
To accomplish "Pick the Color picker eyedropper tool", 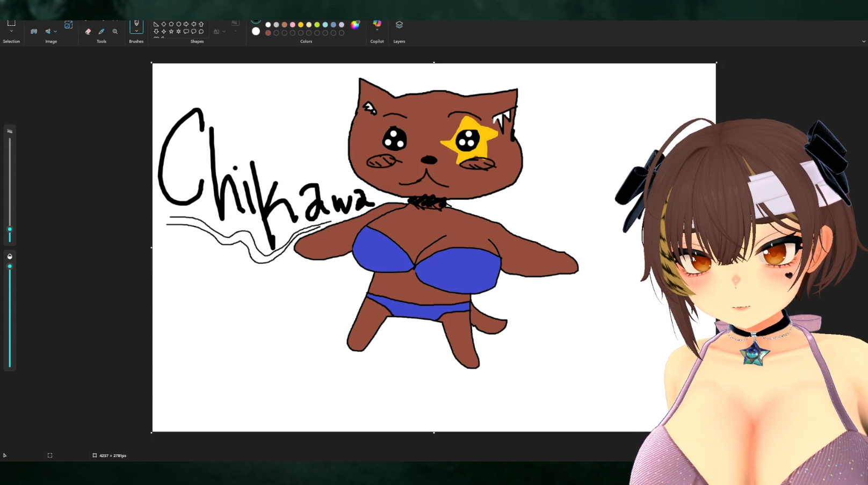I will click(102, 32).
